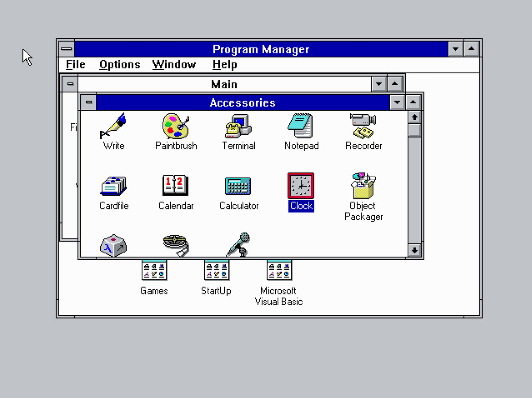Open the Help menu
Image resolution: width=532 pixels, height=398 pixels.
coord(224,64)
